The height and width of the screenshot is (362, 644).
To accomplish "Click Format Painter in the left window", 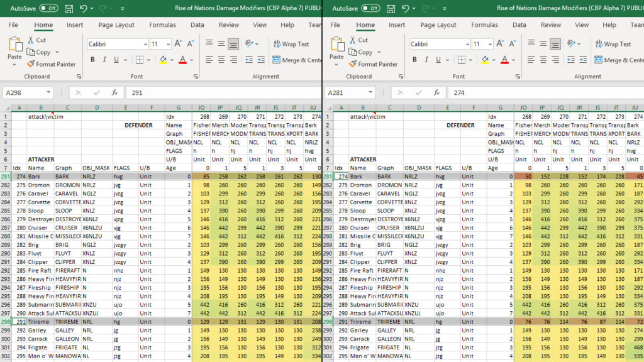I will (51, 64).
